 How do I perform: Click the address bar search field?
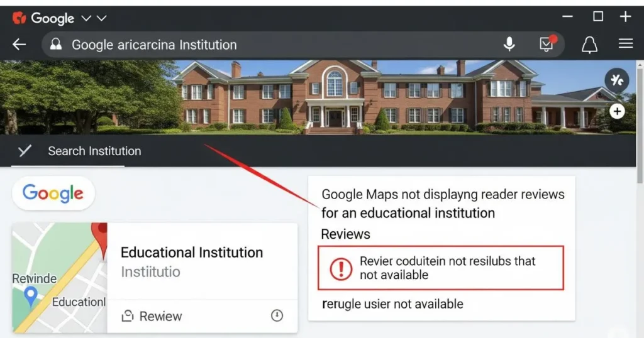pos(277,45)
